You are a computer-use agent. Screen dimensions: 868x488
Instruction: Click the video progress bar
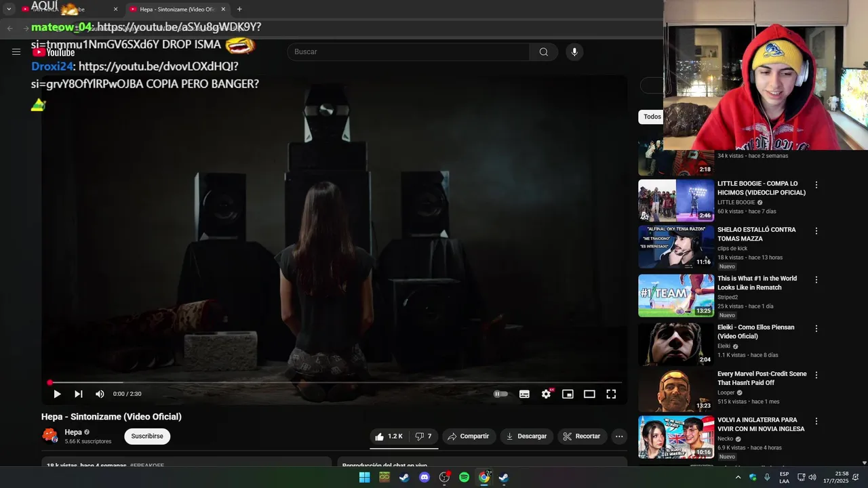point(335,383)
